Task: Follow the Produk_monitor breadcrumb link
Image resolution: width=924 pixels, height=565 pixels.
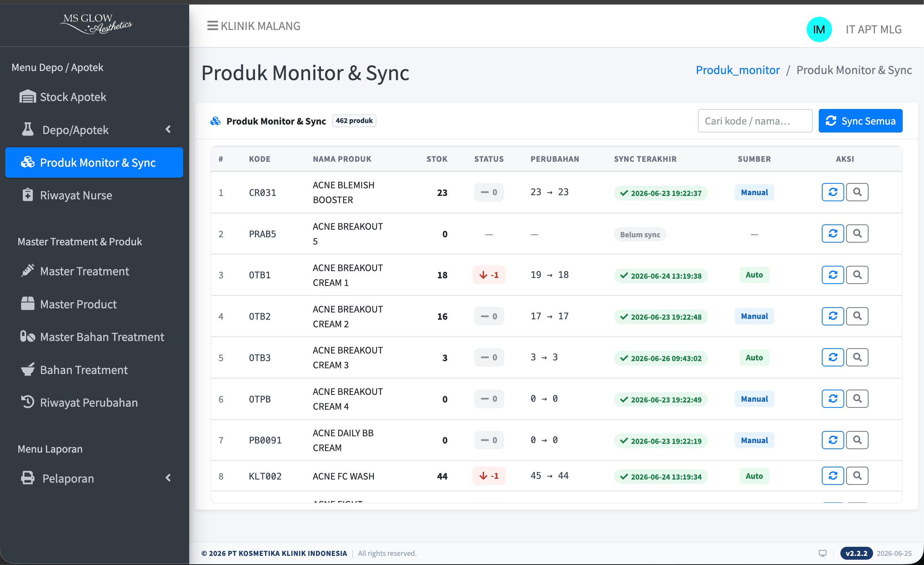Action: [738, 70]
